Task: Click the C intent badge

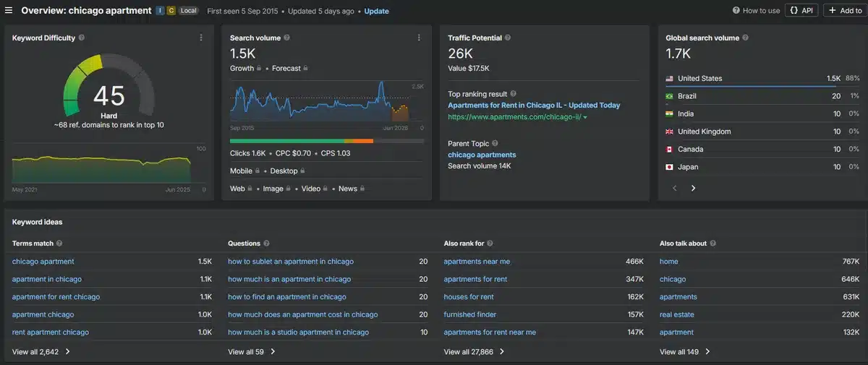Action: (171, 11)
